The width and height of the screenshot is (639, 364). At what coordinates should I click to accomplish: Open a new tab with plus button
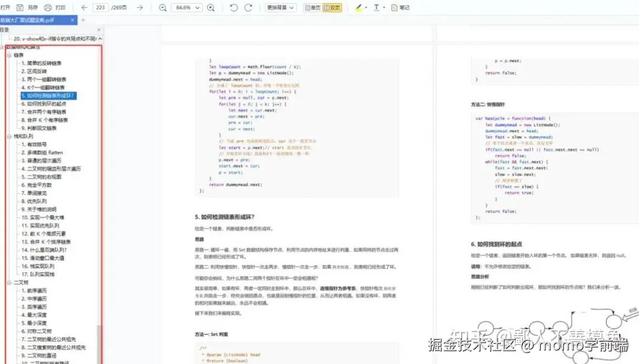tap(83, 20)
